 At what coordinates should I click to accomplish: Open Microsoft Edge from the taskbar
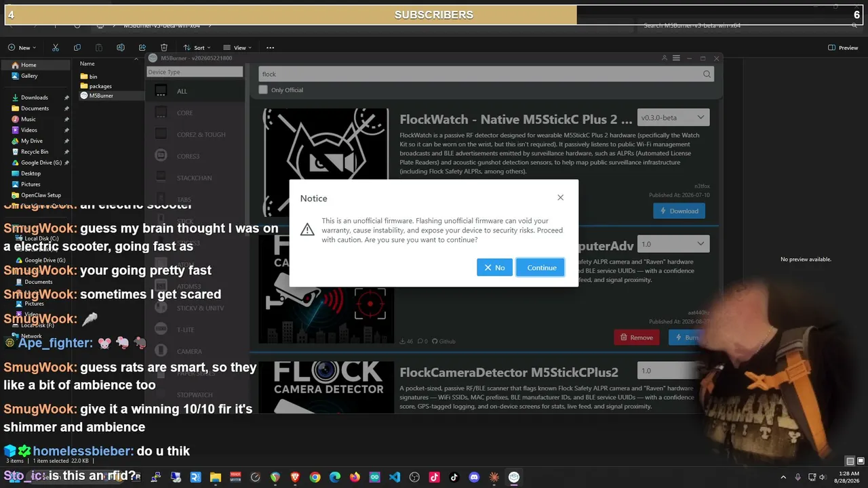(335, 477)
